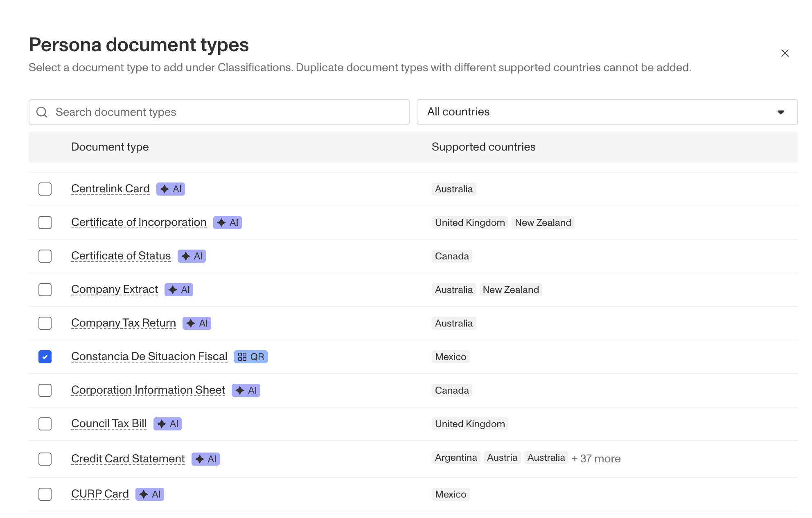
Task: Tick the Company Tax Return checkbox
Action: pos(45,323)
